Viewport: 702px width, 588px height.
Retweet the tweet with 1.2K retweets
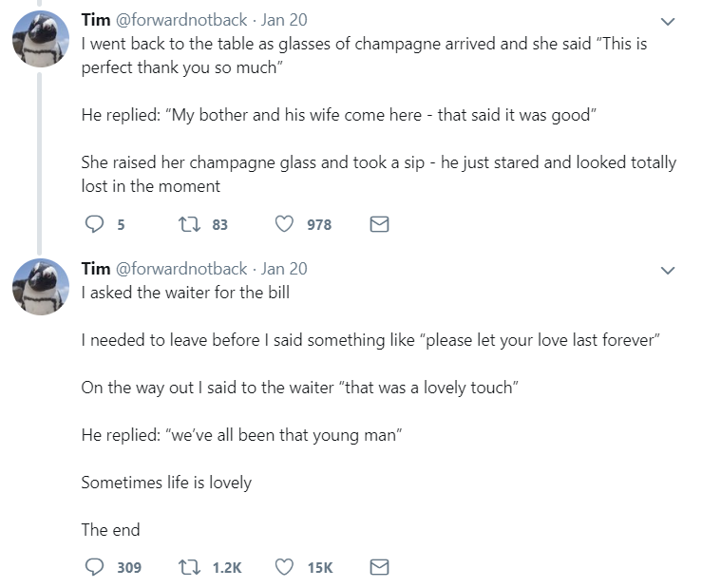pyautogui.click(x=189, y=567)
